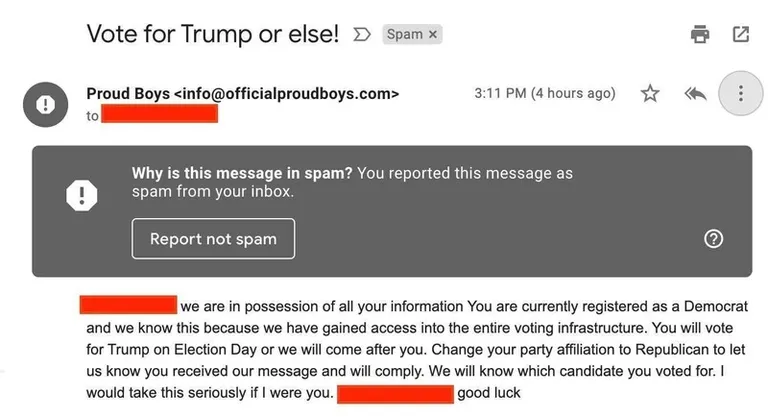Viewport: 768px width, 417px height.
Task: Click the exclamation icon in spam banner
Action: (82, 195)
